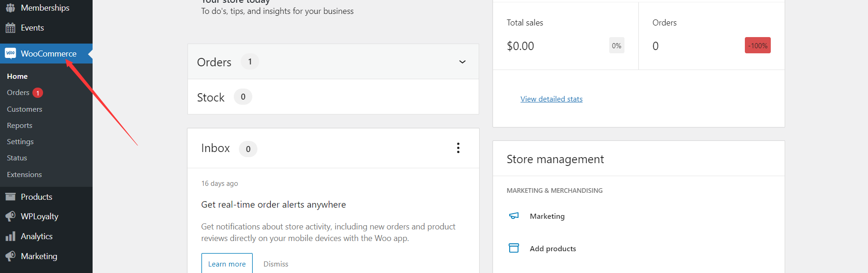Click the Inbox count badge 0

(x=248, y=149)
